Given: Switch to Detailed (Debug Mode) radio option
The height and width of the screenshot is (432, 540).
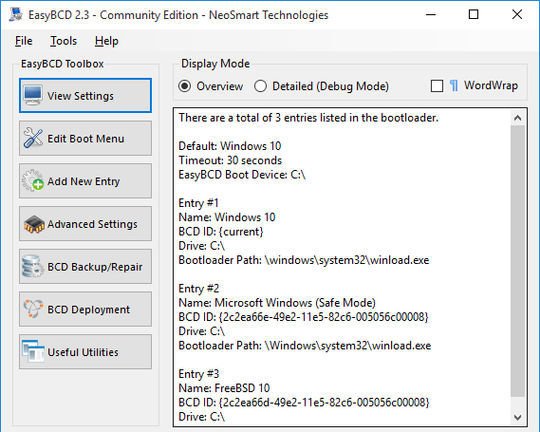Looking at the screenshot, I should (260, 86).
